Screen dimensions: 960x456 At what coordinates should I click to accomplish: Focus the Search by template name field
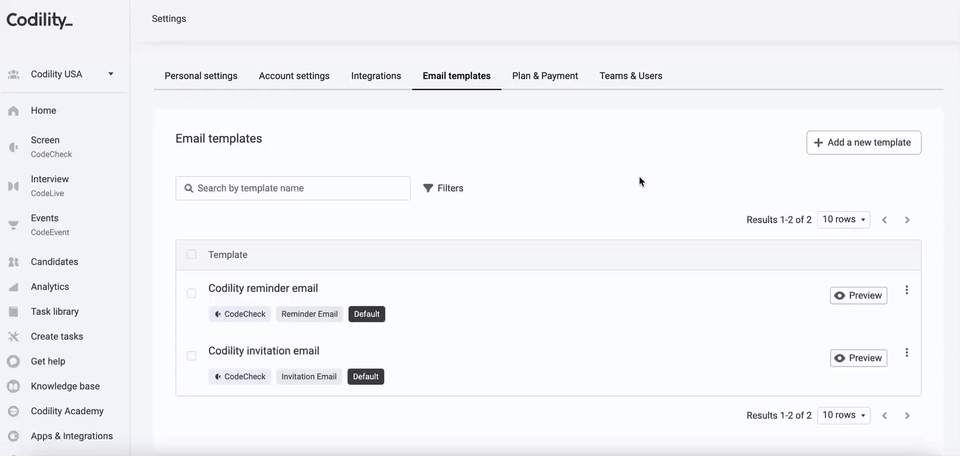click(293, 189)
